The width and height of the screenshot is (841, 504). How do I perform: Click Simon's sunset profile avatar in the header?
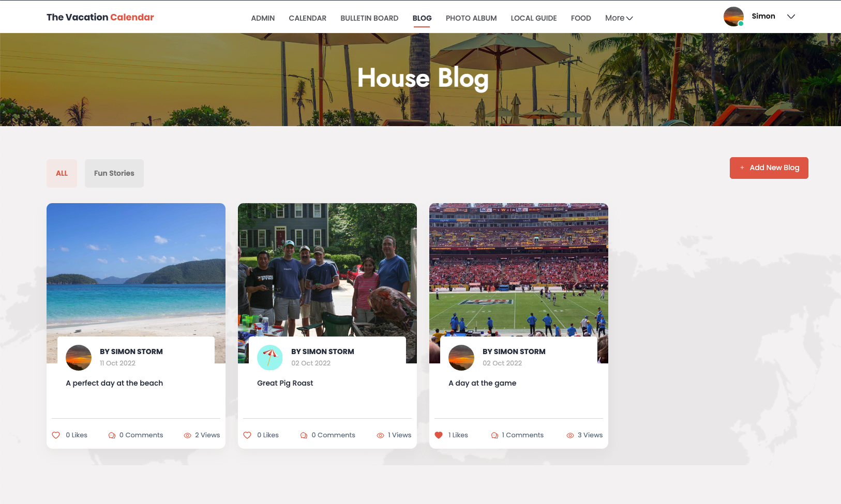pyautogui.click(x=733, y=17)
